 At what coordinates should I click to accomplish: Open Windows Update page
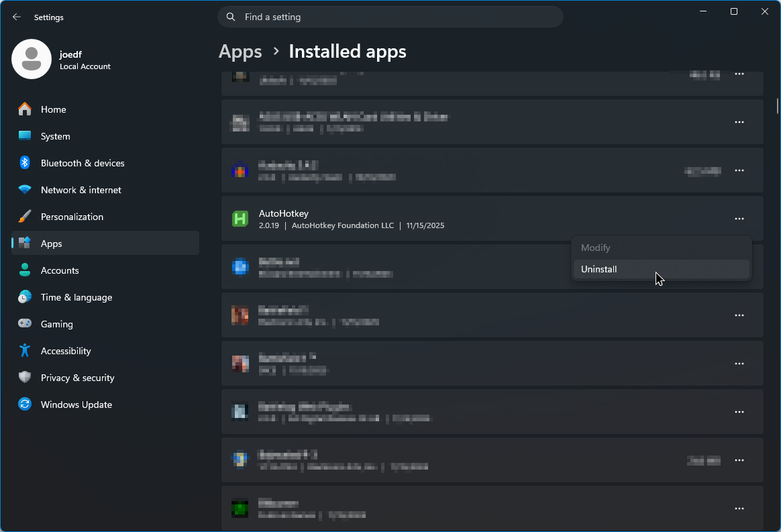[105, 405]
